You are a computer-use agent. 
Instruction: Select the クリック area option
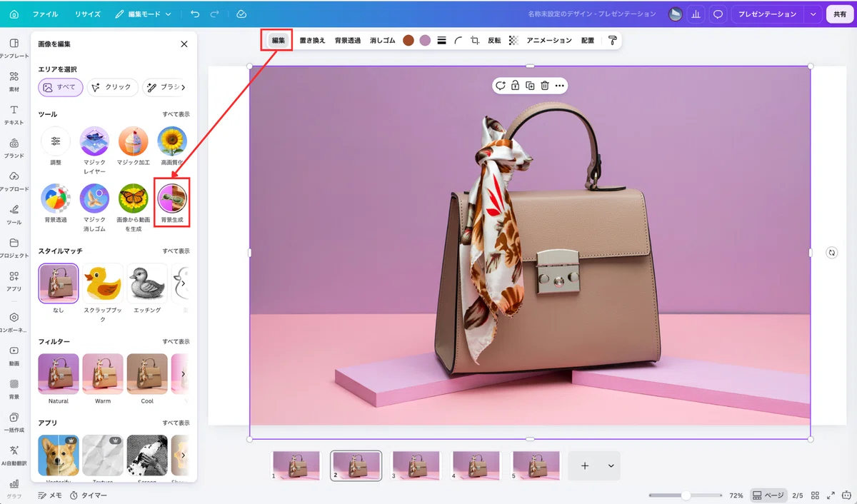coord(111,87)
